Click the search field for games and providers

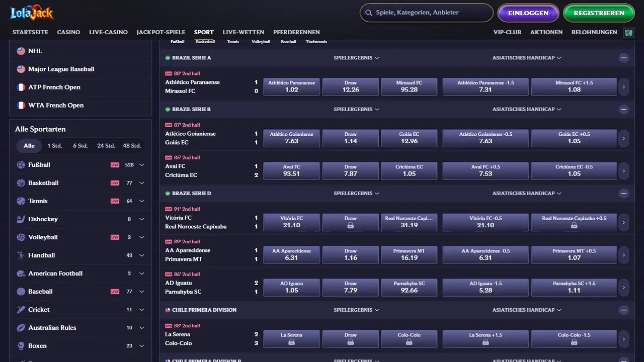tap(427, 13)
